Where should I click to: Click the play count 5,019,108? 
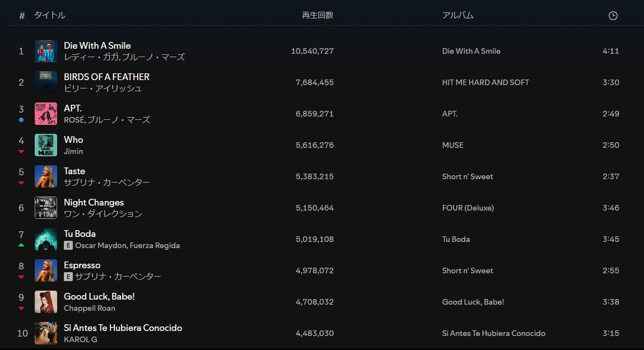[x=315, y=239]
